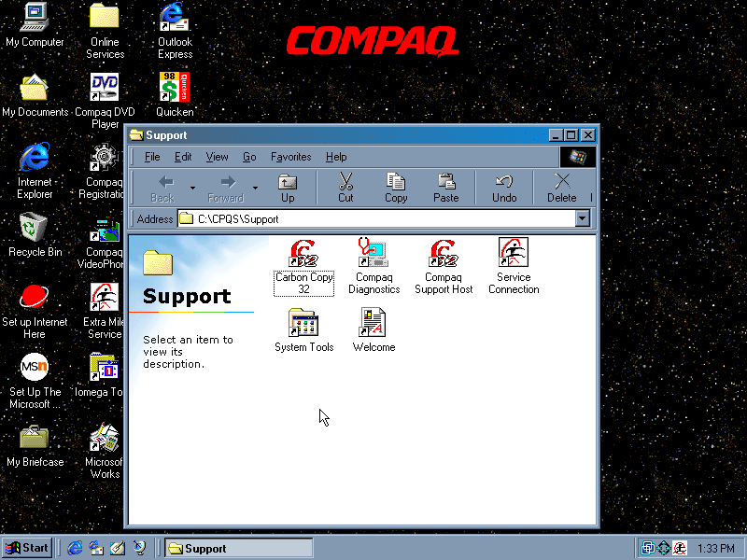Click the Windows logo throbber in the Support window
747x560 pixels.
[x=577, y=157]
